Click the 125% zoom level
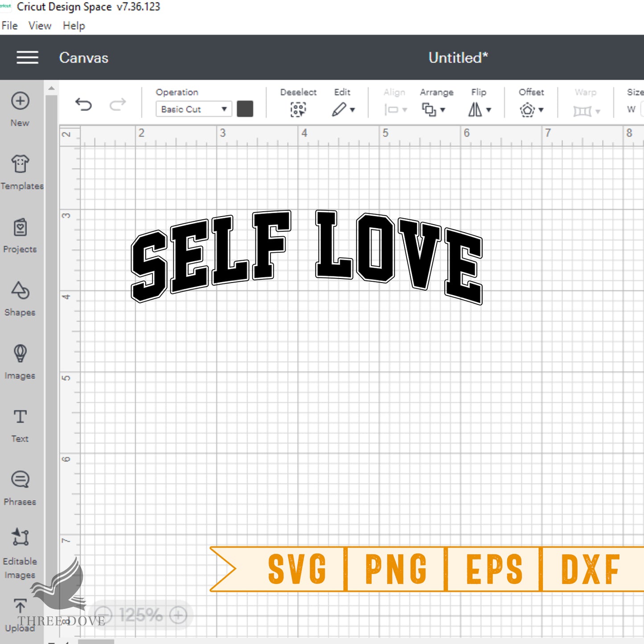The image size is (644, 644). point(141,615)
